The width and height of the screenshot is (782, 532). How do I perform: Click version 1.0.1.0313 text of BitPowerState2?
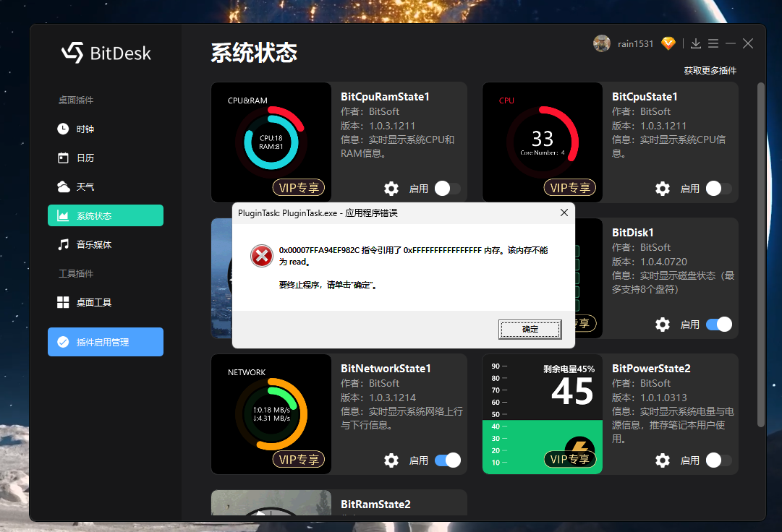pos(663,398)
